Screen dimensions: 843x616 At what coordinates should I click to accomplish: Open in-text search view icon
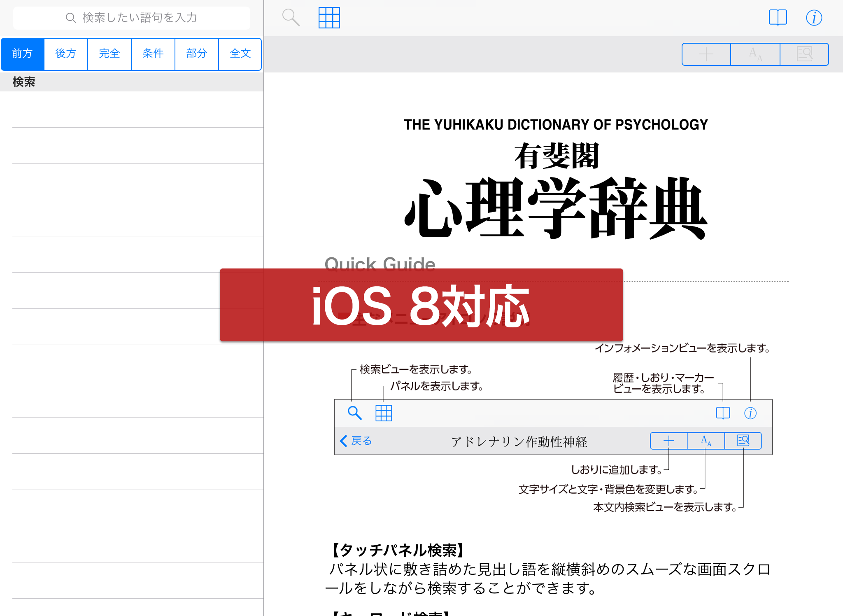[x=804, y=54]
